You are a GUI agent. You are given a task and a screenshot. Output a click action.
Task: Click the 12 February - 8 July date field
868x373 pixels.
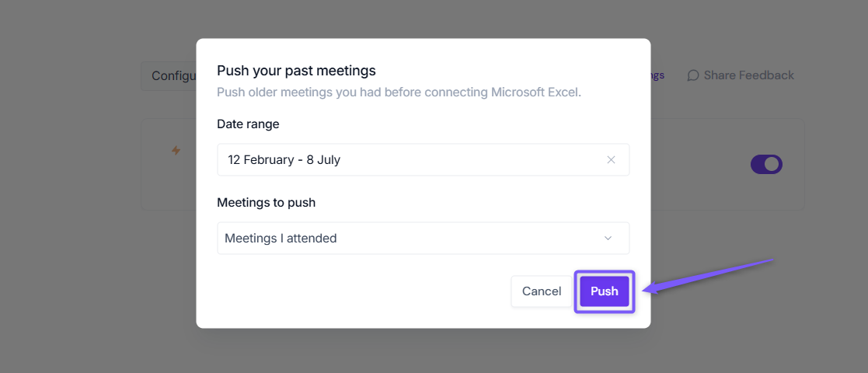(424, 160)
